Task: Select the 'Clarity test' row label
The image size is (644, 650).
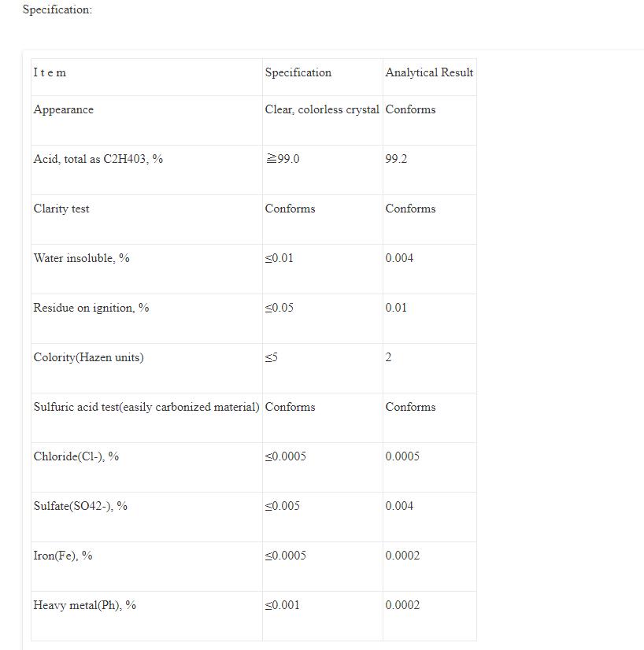Action: pos(61,209)
